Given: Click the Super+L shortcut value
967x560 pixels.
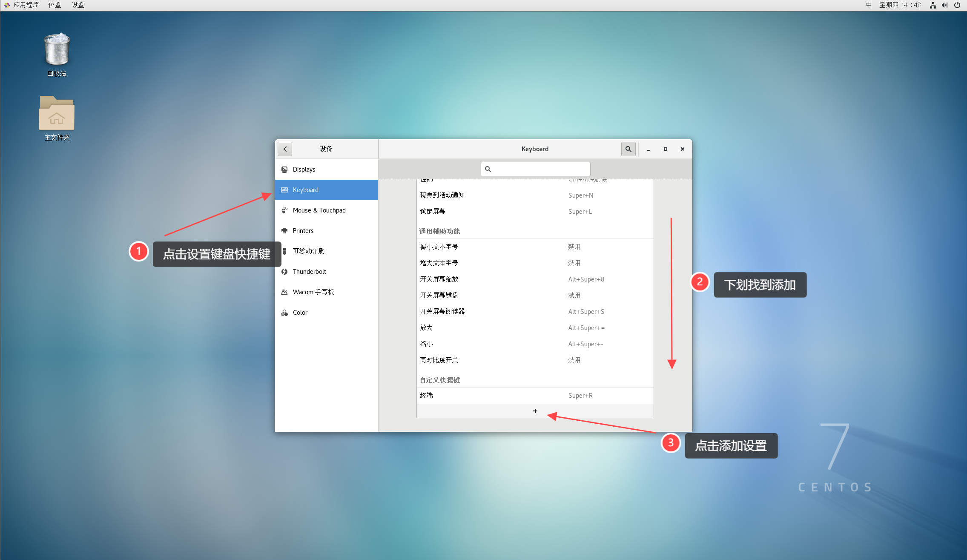Looking at the screenshot, I should pos(580,212).
